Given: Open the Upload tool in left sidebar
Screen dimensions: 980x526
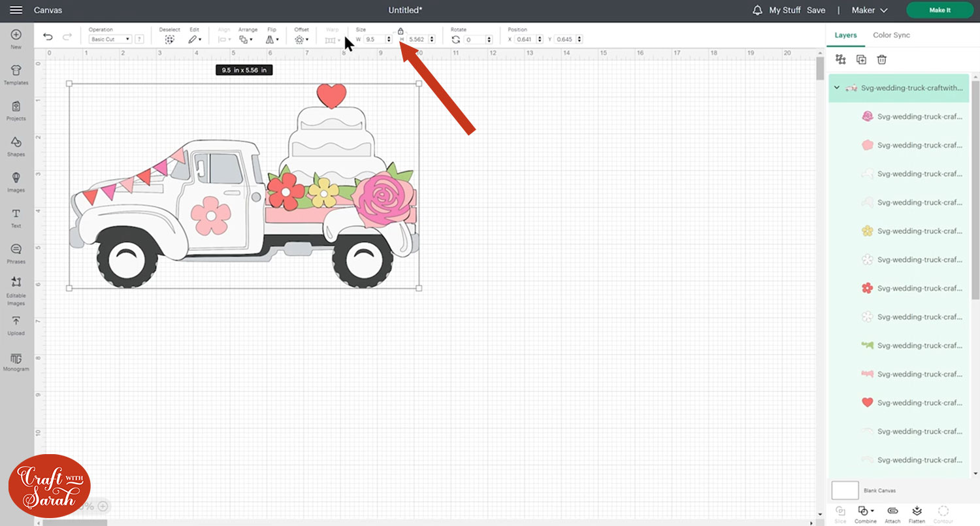Looking at the screenshot, I should pos(16,324).
